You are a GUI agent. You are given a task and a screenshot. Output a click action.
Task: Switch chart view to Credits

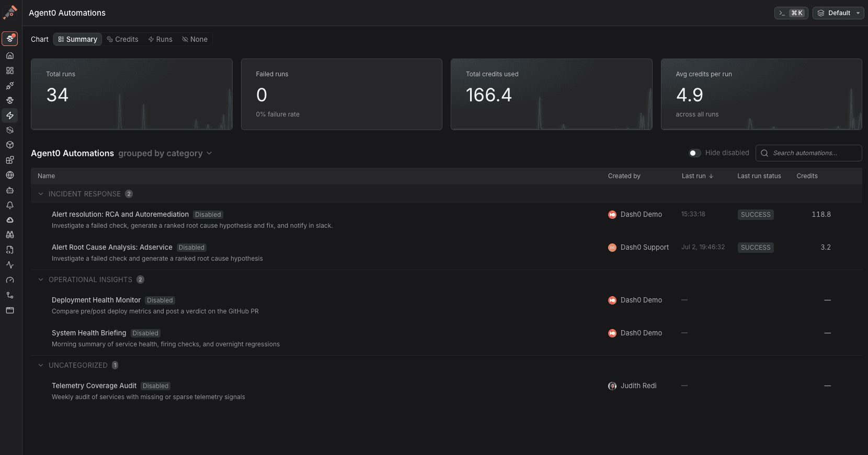122,39
